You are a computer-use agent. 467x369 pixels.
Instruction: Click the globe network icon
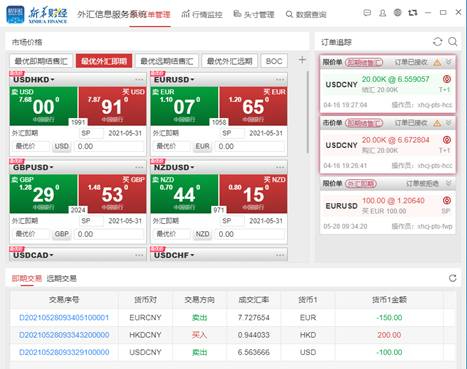point(397,13)
